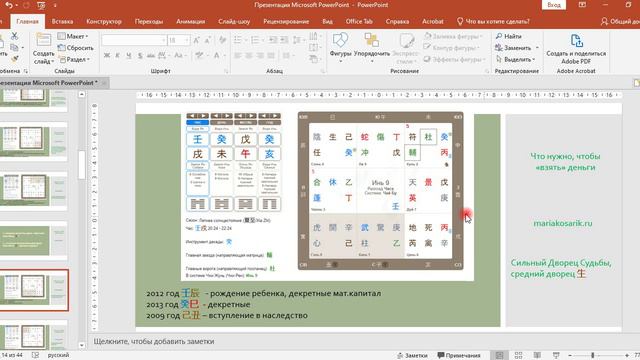The height and width of the screenshot is (360, 640).
Task: Open the Рецензирование tab
Action: pos(286,21)
